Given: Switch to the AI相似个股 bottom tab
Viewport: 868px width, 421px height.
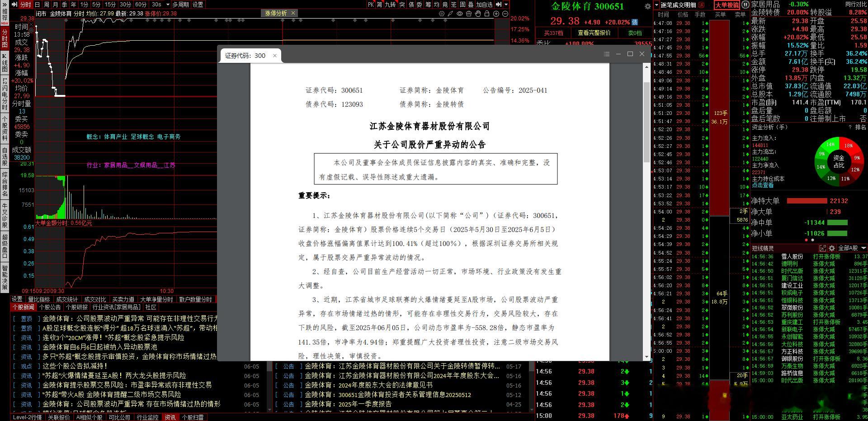Looking at the screenshot, I should [89, 417].
